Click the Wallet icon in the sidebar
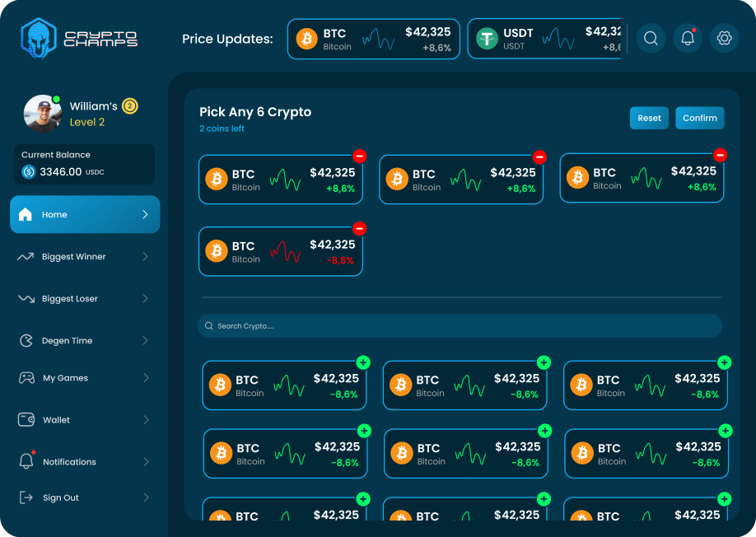This screenshot has height=537, width=756. (26, 420)
